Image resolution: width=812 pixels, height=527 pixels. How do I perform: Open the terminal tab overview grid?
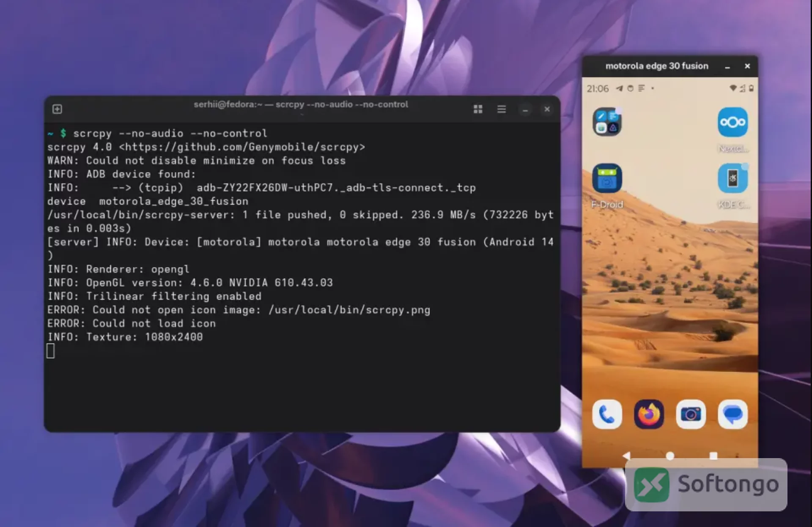478,109
